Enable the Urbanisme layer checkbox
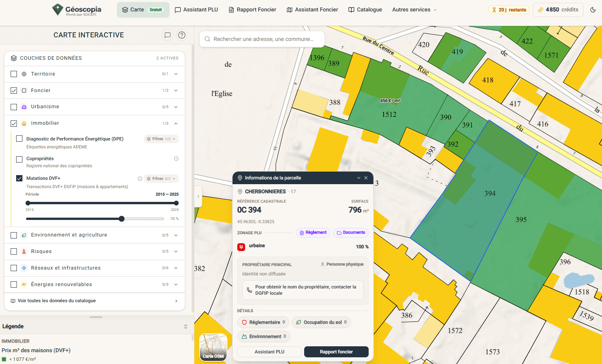602x364 pixels. click(x=14, y=107)
